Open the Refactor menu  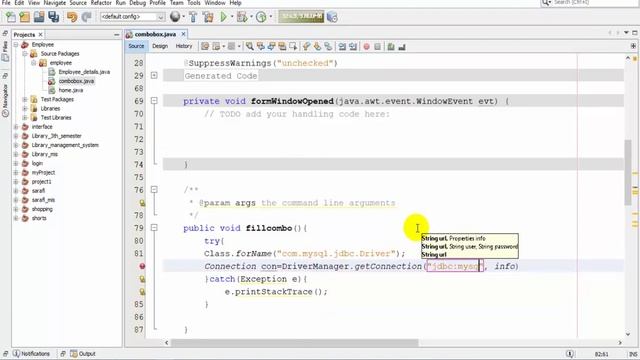(101, 3)
